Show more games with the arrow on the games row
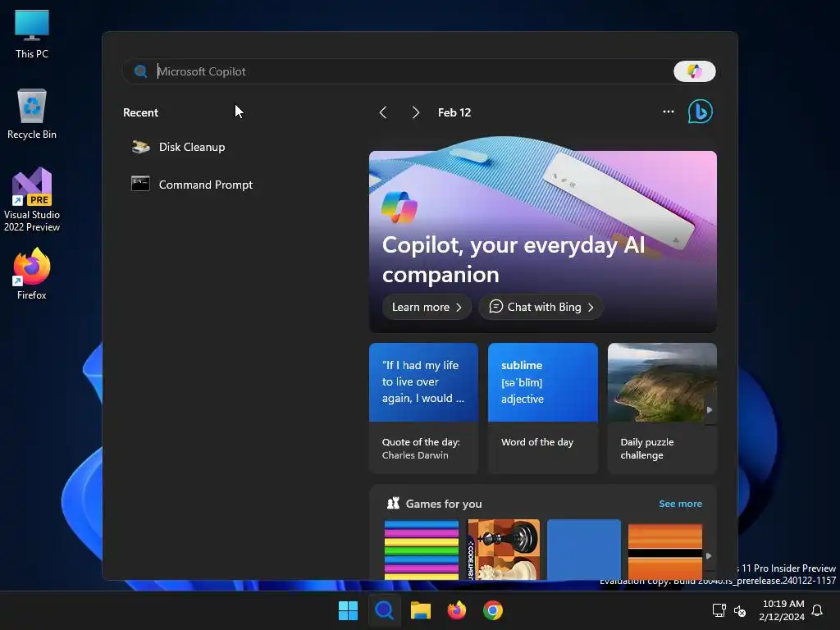The image size is (840, 630). (x=709, y=556)
